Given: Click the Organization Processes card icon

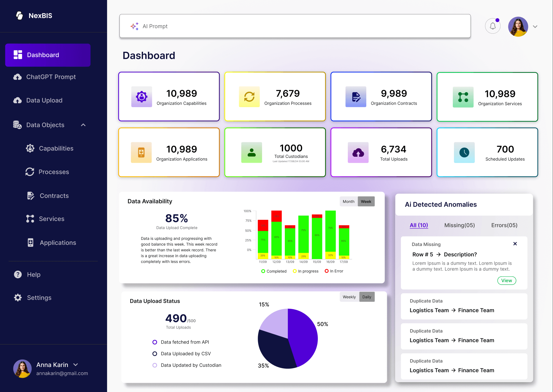Looking at the screenshot, I should (x=249, y=97).
